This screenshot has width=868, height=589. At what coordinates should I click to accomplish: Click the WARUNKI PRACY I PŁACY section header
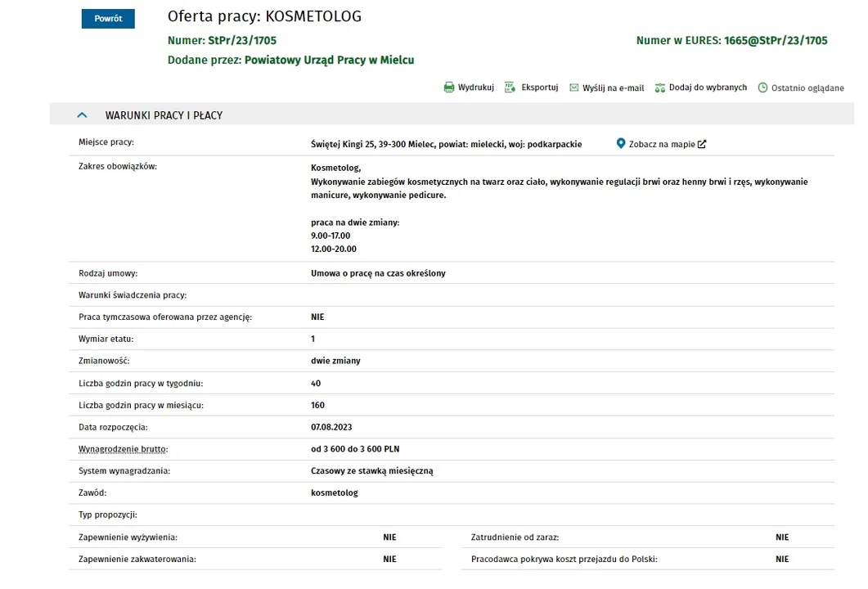pyautogui.click(x=164, y=115)
